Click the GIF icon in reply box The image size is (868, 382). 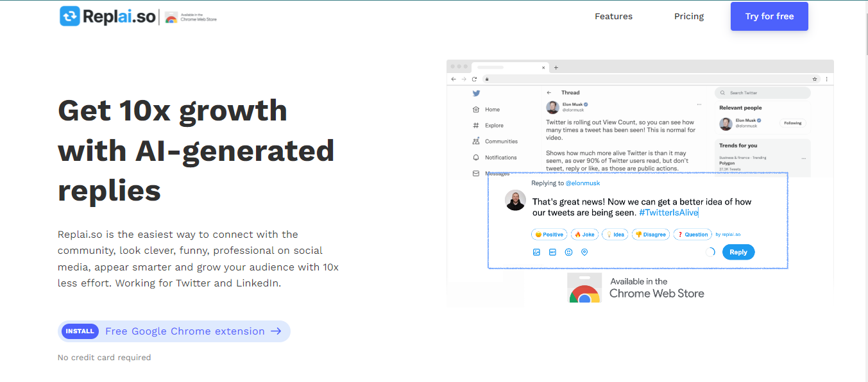552,253
